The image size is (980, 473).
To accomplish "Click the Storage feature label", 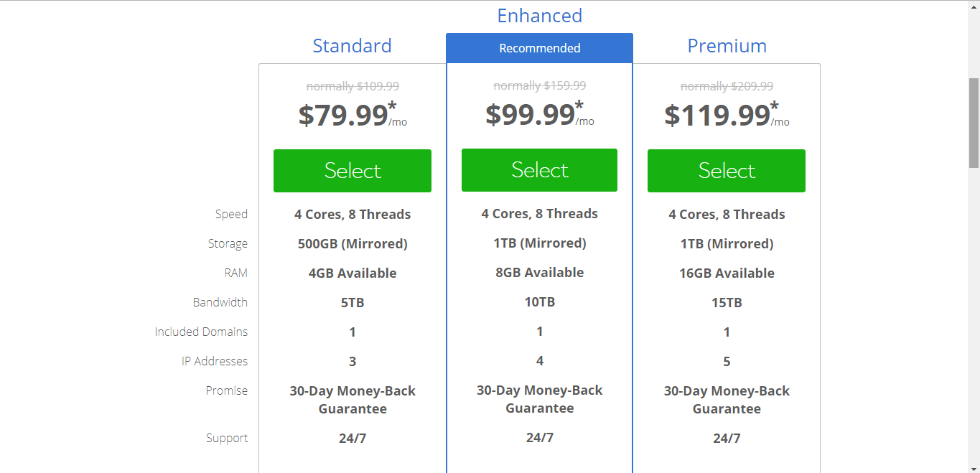I will click(x=228, y=244).
